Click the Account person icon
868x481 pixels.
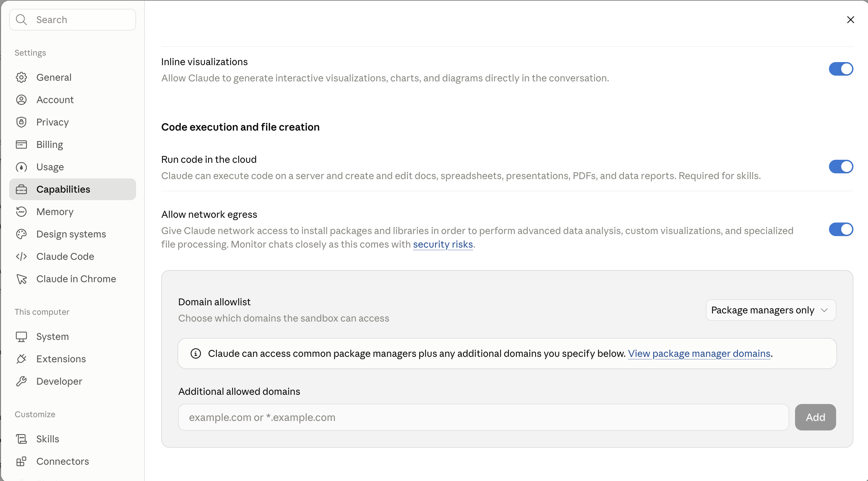[x=21, y=100]
